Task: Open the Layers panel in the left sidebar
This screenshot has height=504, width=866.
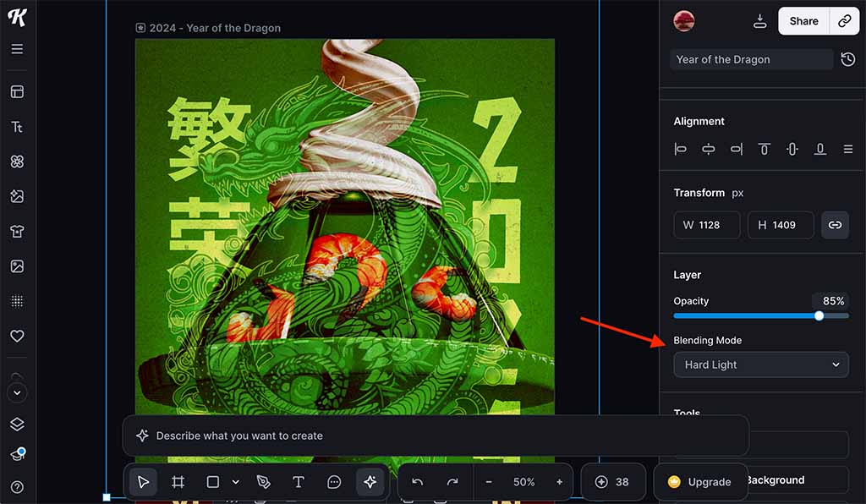Action: click(x=17, y=425)
